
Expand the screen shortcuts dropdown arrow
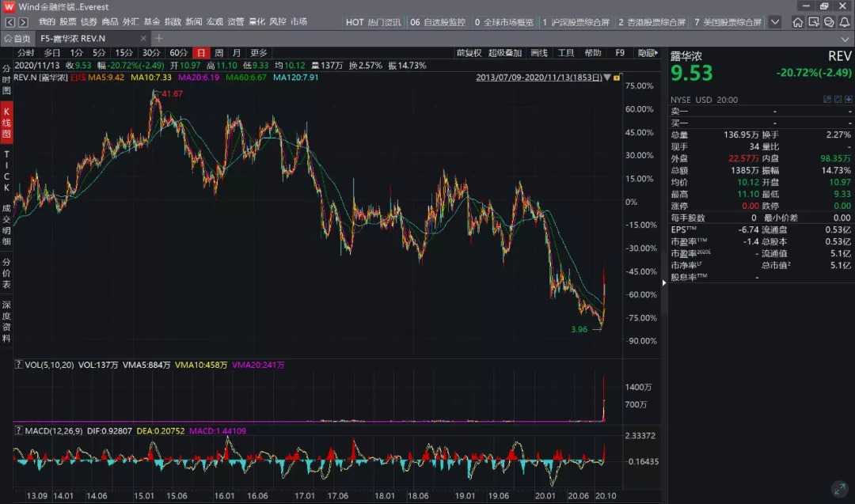point(775,22)
